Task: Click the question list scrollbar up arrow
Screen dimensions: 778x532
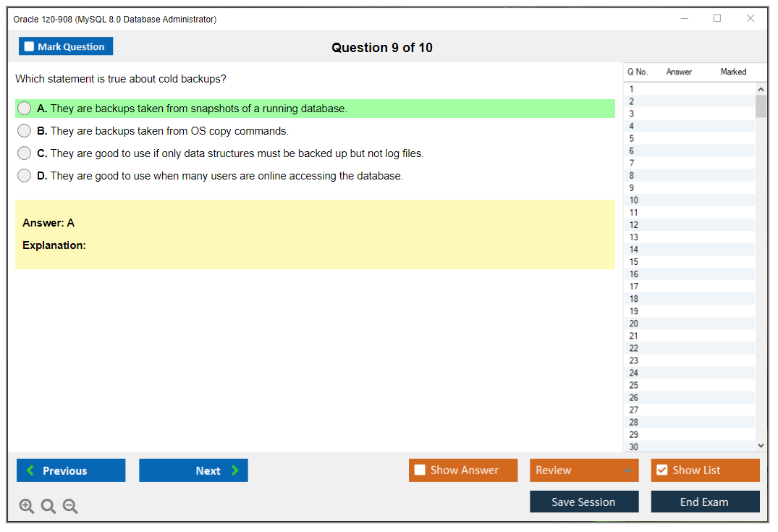Action: pyautogui.click(x=761, y=88)
